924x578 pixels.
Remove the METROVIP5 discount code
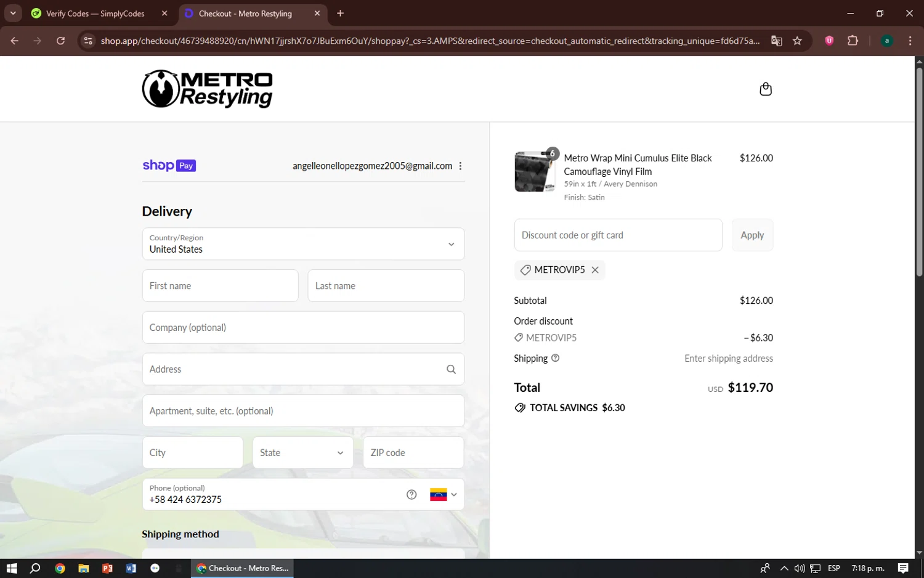pyautogui.click(x=595, y=270)
